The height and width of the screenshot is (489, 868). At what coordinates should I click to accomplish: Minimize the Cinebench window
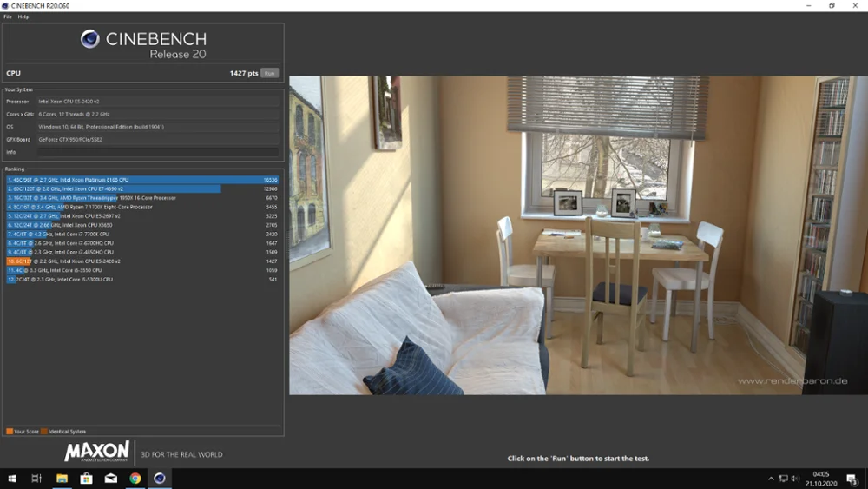coord(809,5)
